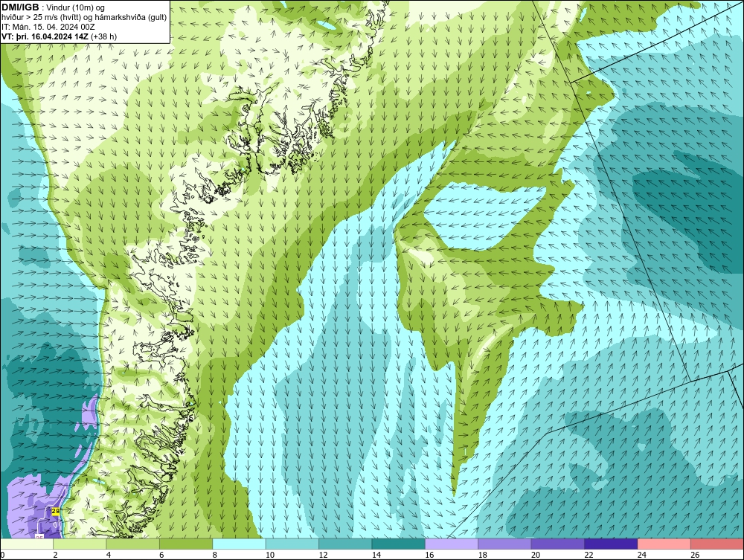Screen dimensions: 744x560
Task: Click the legend scale number "24"
Action: click(x=642, y=555)
